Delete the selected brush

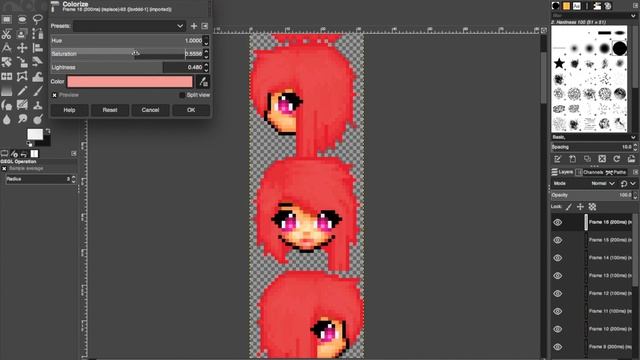point(602,159)
